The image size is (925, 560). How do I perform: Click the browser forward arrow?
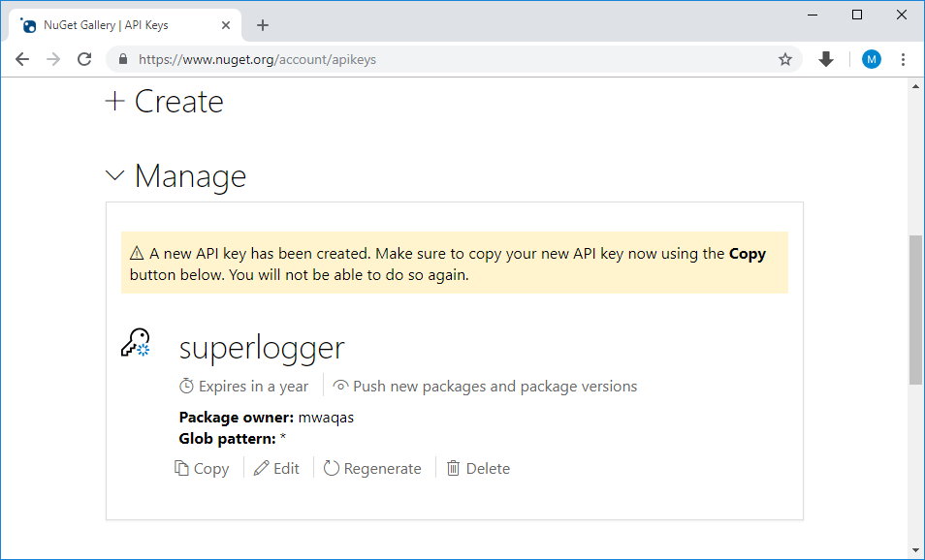pyautogui.click(x=53, y=59)
